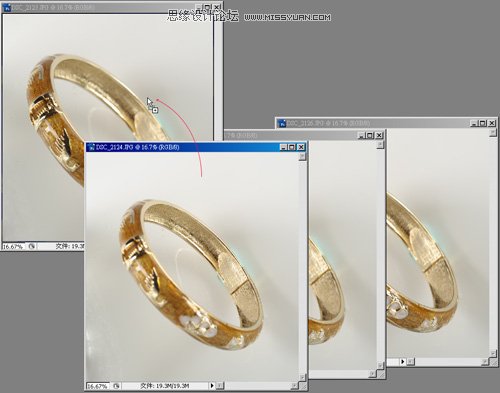Close the middle hidden document window
The width and height of the screenshot is (500, 393).
(x=379, y=135)
